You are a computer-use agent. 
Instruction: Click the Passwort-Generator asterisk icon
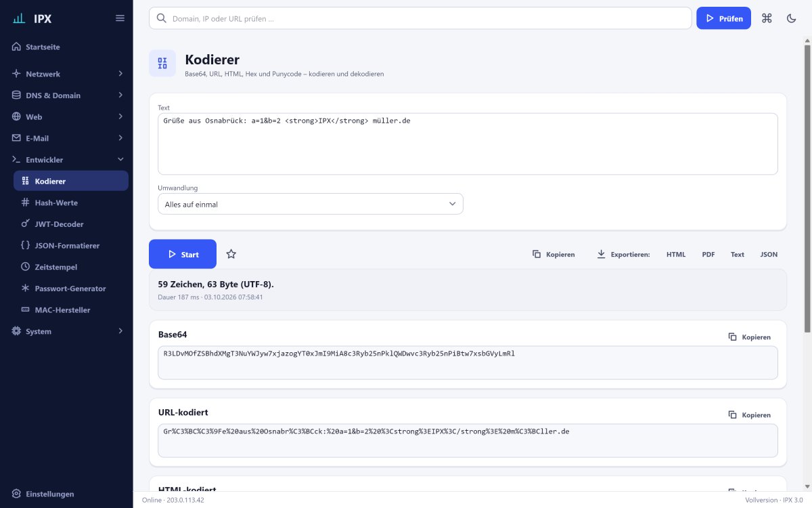(26, 288)
